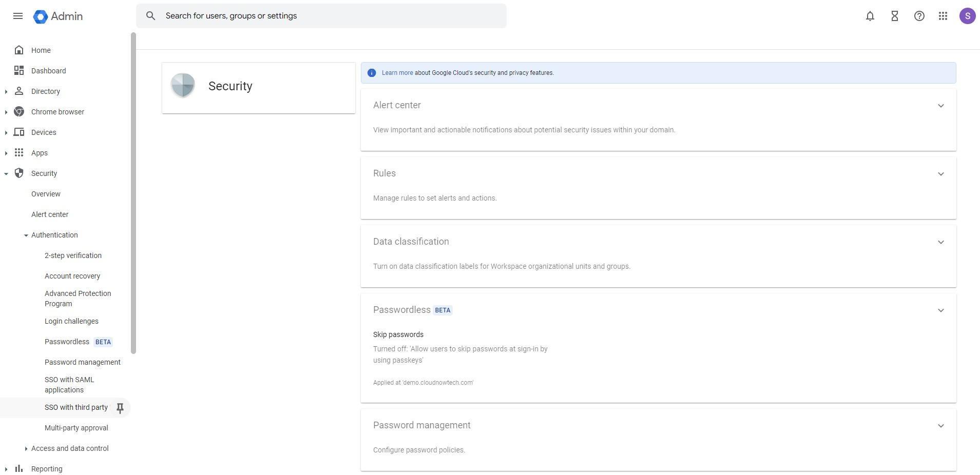Screen dimensions: 980x475
Task: Click the Admin home logo
Action: (x=57, y=16)
